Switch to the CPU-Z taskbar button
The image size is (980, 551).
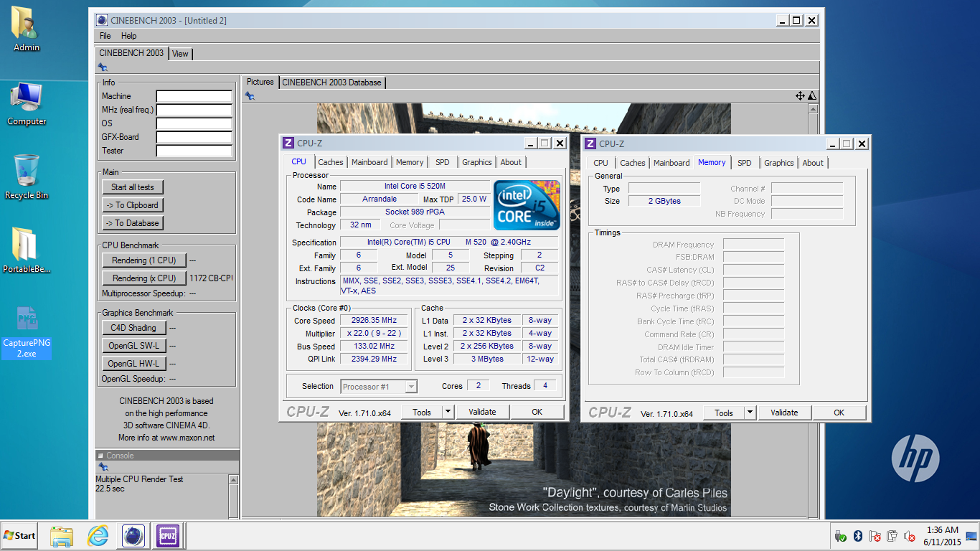[x=168, y=536]
